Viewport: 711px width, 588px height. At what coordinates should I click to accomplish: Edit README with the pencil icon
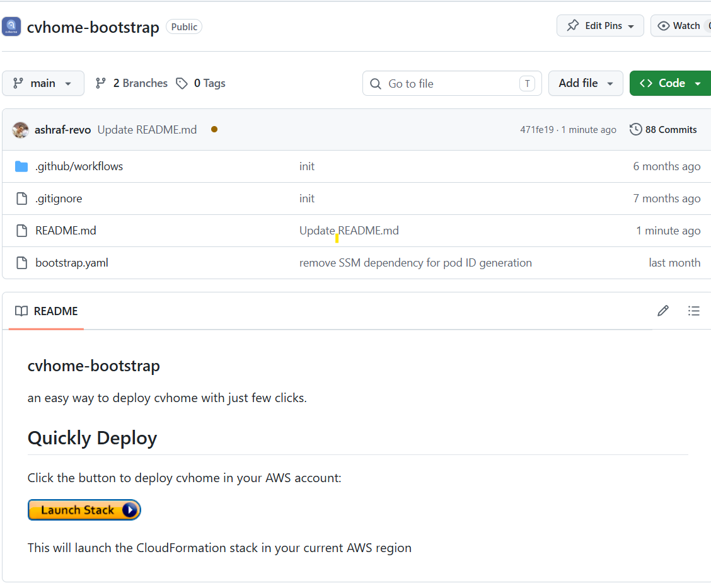click(663, 311)
